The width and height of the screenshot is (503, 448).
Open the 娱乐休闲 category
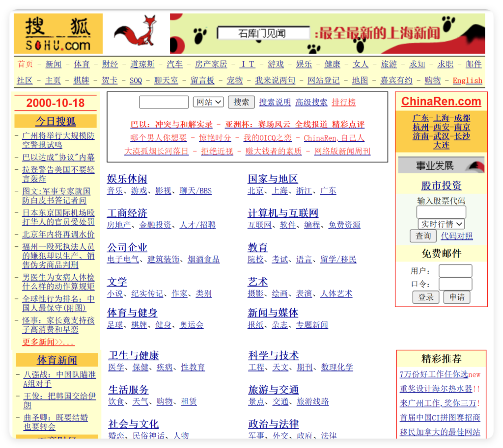point(127,179)
